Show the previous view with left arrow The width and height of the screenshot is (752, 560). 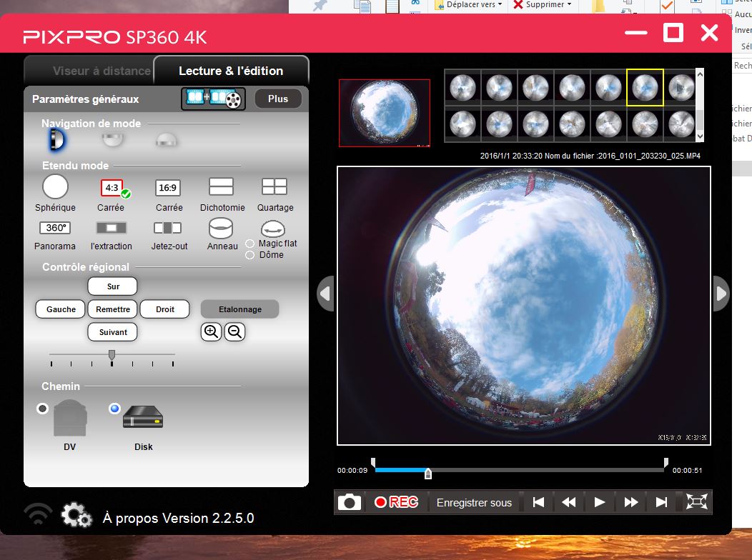click(x=326, y=293)
